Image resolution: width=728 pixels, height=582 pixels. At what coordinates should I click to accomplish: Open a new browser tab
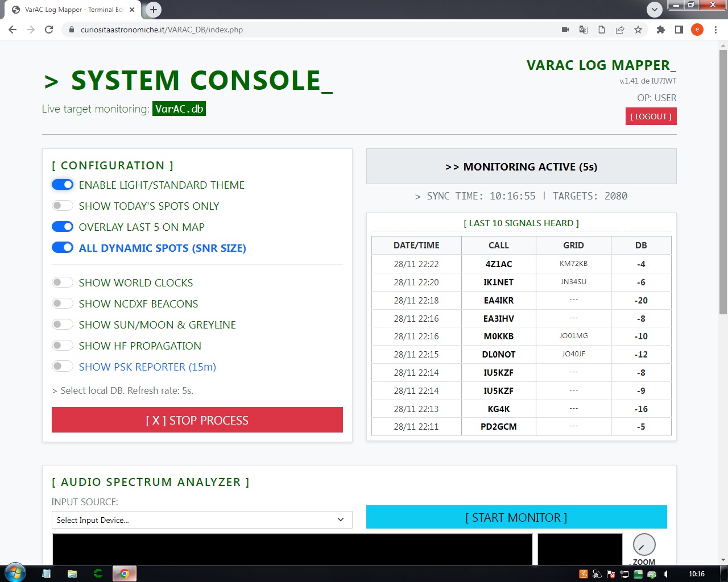(153, 10)
